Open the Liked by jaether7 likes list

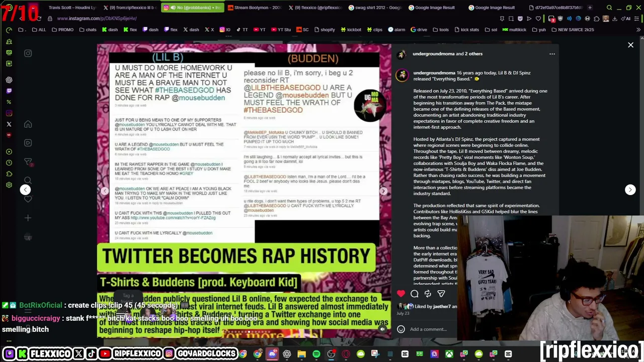click(434, 306)
